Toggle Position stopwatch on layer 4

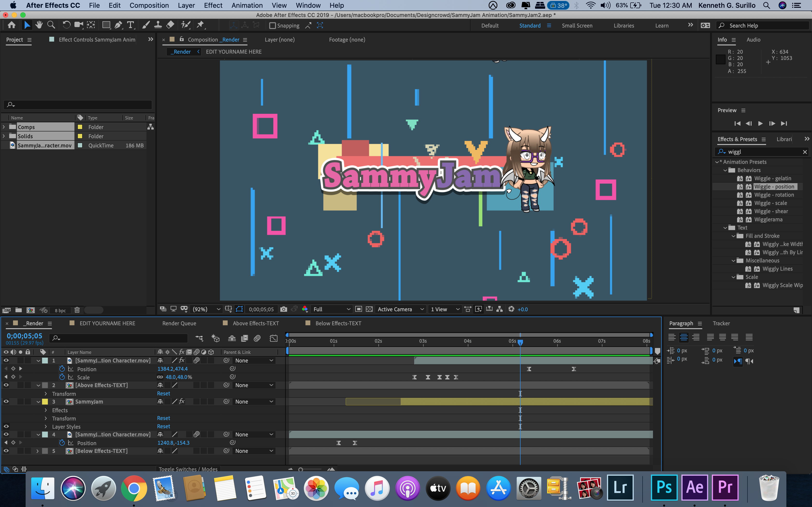(x=62, y=443)
